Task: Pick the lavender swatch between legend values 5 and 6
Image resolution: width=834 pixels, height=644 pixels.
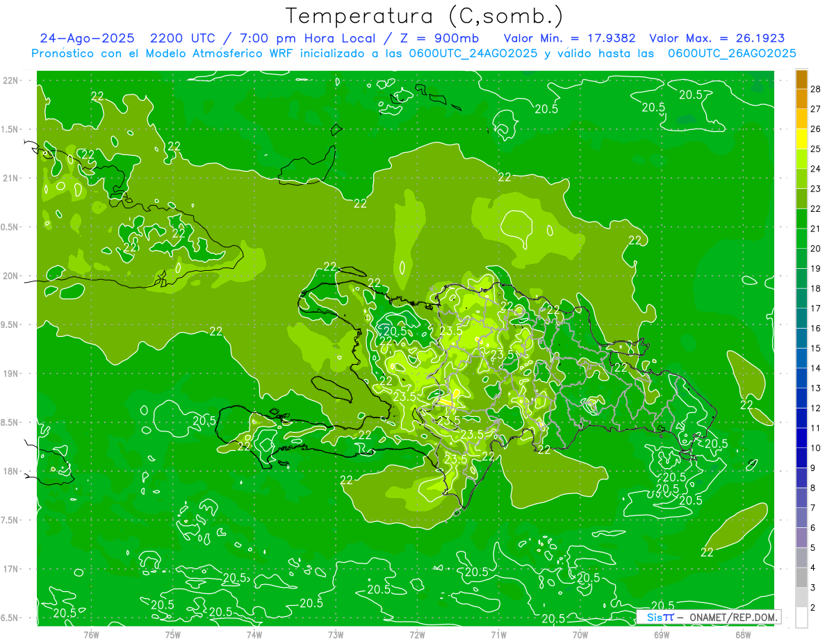Action: (801, 538)
